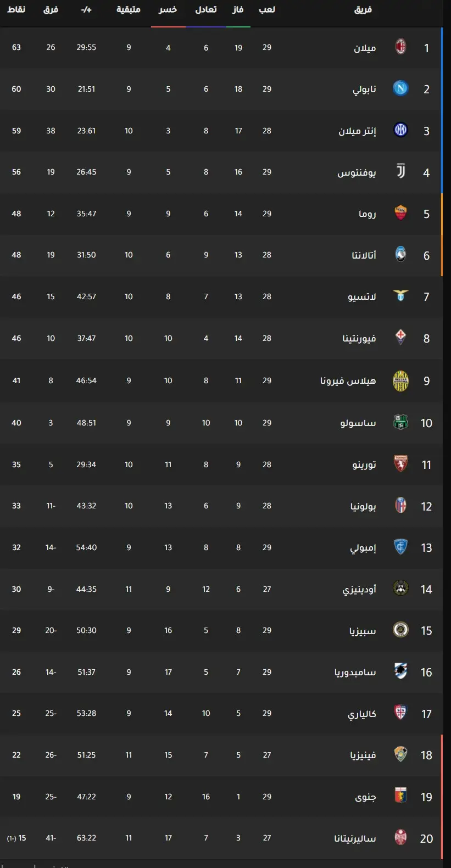
Task: Open the ساليرنيتانا team name link
Action: [355, 838]
